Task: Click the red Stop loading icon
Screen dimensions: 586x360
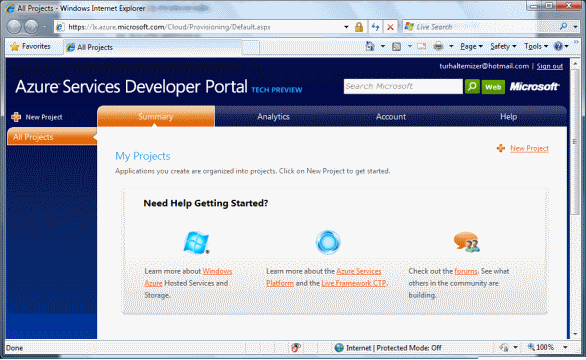Action: coord(390,27)
